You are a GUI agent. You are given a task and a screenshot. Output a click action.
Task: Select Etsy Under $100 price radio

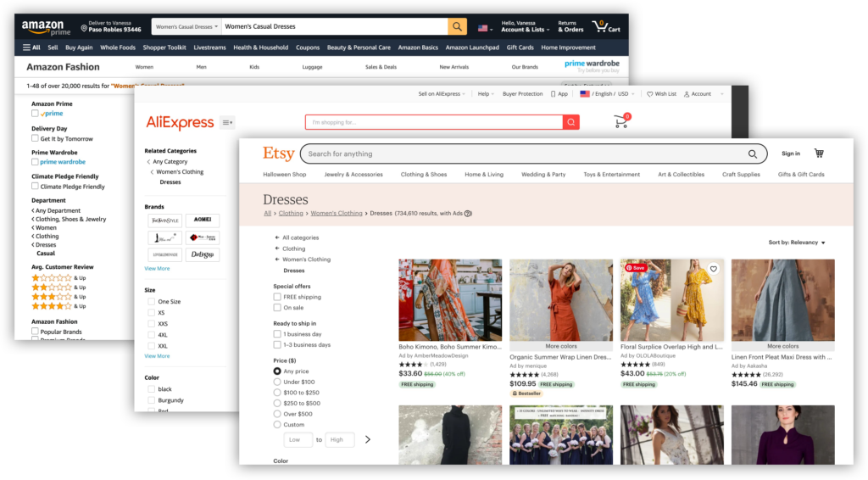tap(277, 382)
